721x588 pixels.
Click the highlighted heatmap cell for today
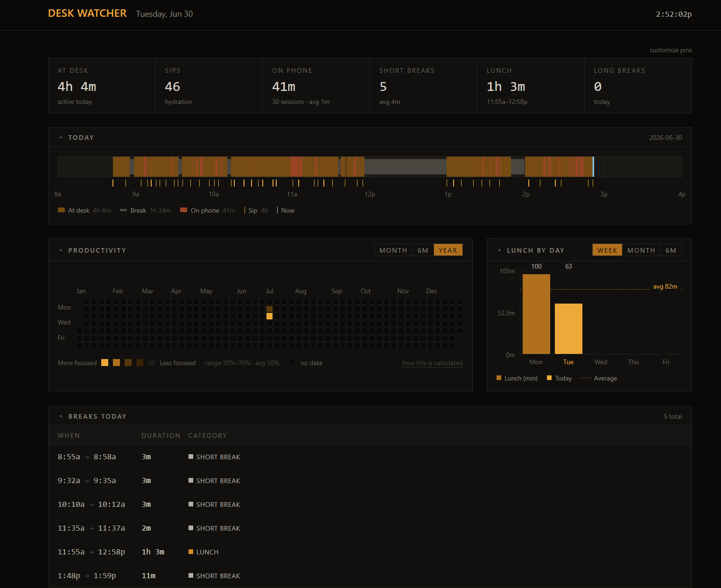pos(269,316)
